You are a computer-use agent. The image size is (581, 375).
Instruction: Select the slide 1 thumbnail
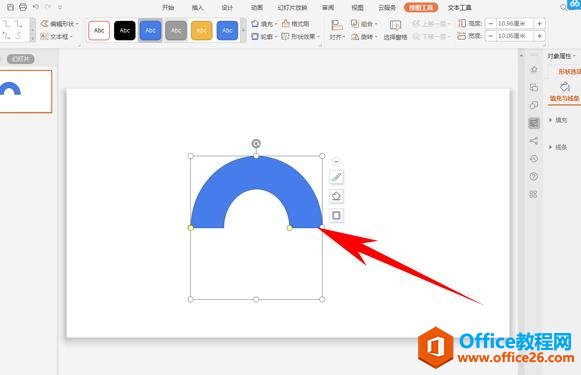25,91
